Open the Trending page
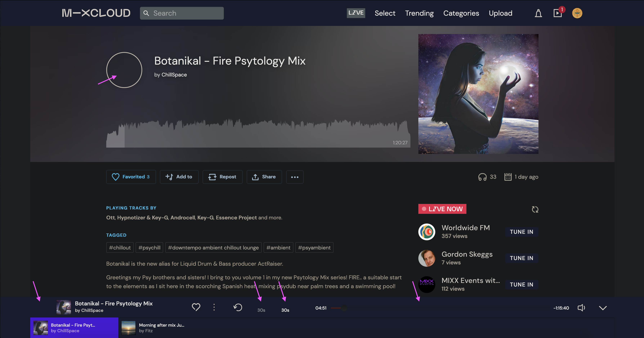The image size is (644, 338). (x=419, y=13)
